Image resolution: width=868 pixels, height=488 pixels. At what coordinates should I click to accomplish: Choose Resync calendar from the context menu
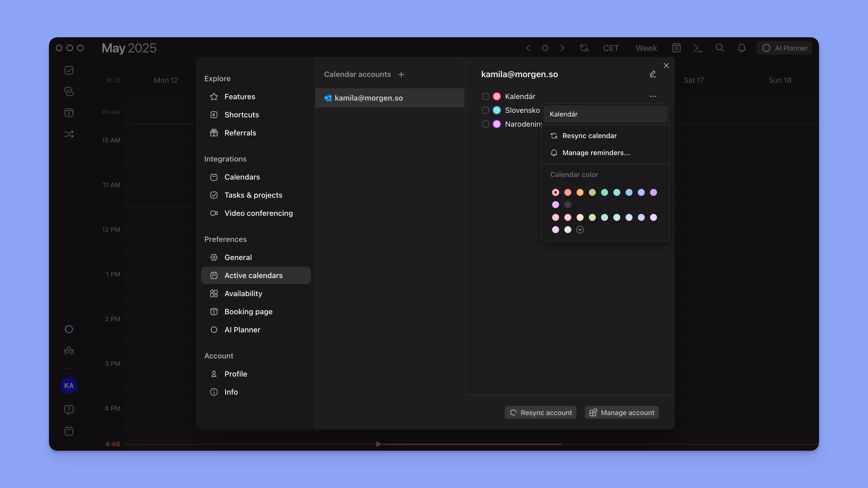click(589, 135)
